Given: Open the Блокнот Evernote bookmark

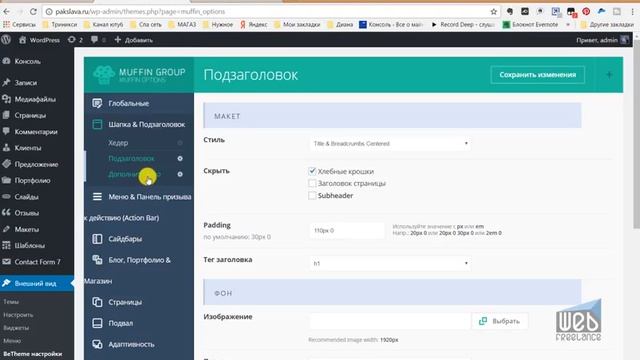Looking at the screenshot, I should [x=530, y=24].
